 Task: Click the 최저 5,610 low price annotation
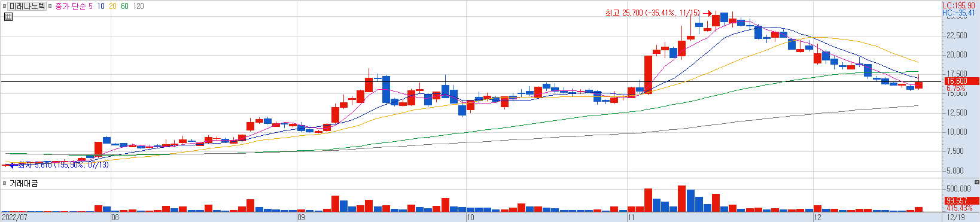[63, 165]
